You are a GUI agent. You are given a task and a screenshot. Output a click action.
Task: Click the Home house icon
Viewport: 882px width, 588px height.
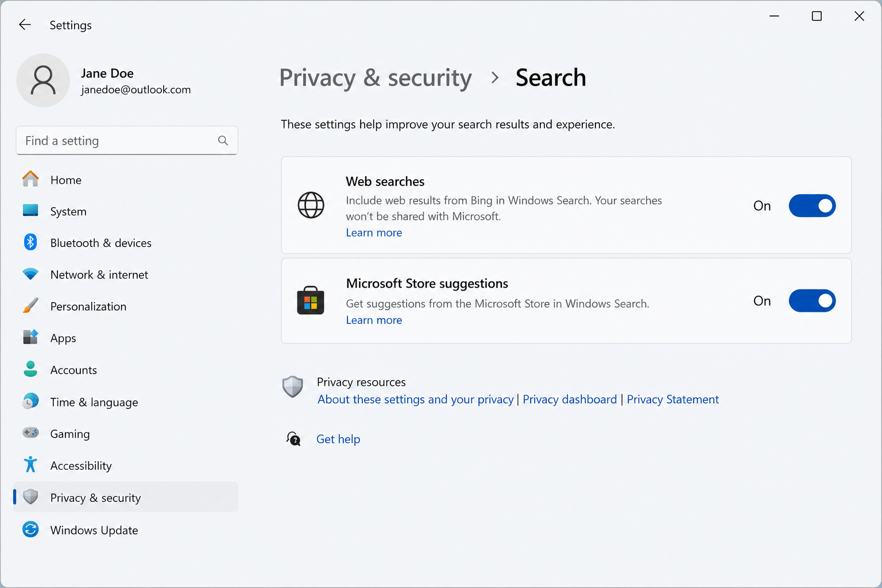[x=30, y=179]
